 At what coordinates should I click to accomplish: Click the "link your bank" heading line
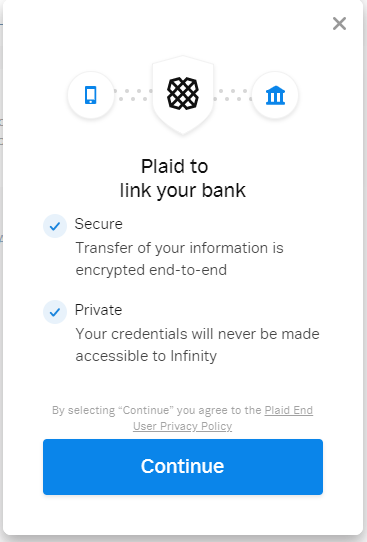point(183,190)
